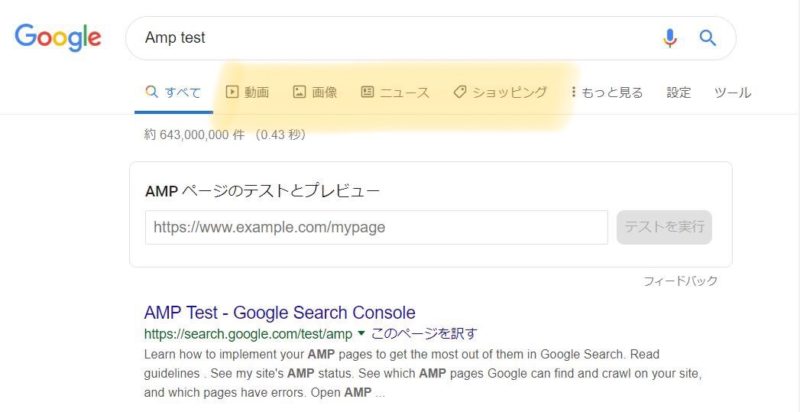Expand dropdown arrow beside search.google.com URL

pos(361,333)
